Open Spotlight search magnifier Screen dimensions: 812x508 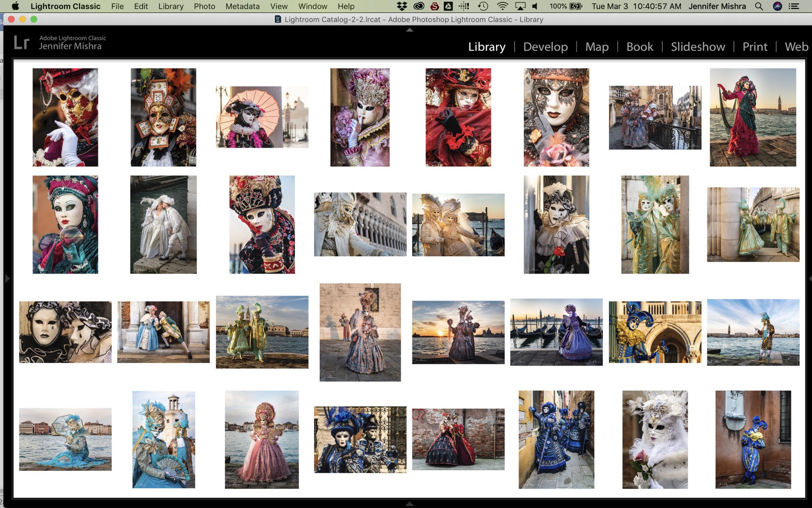click(x=759, y=6)
